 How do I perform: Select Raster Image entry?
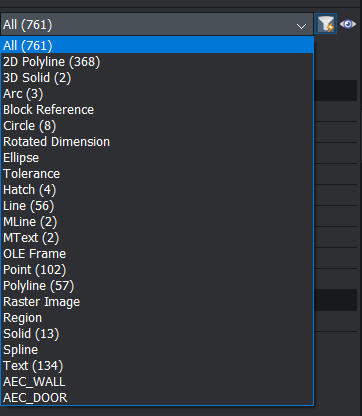[157, 302]
